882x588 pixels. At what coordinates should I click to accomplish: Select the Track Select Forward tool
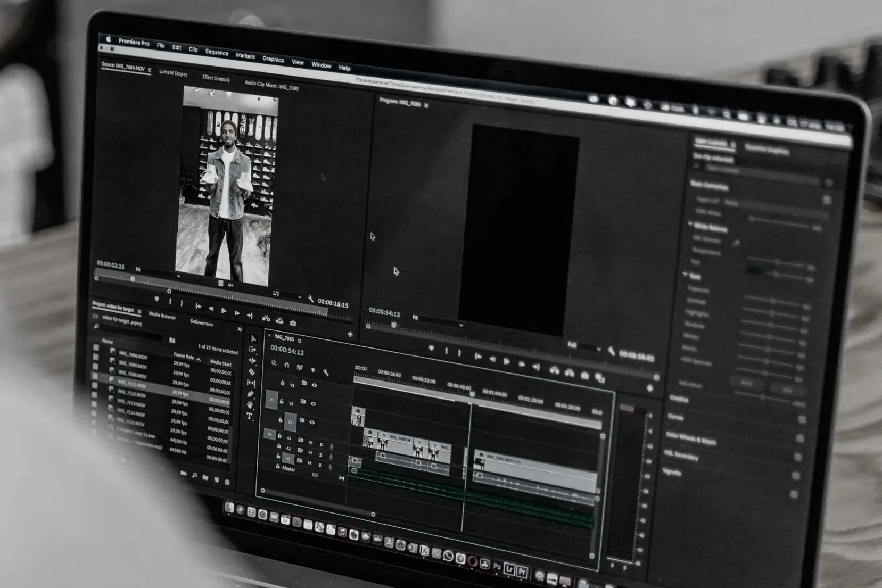(x=253, y=350)
